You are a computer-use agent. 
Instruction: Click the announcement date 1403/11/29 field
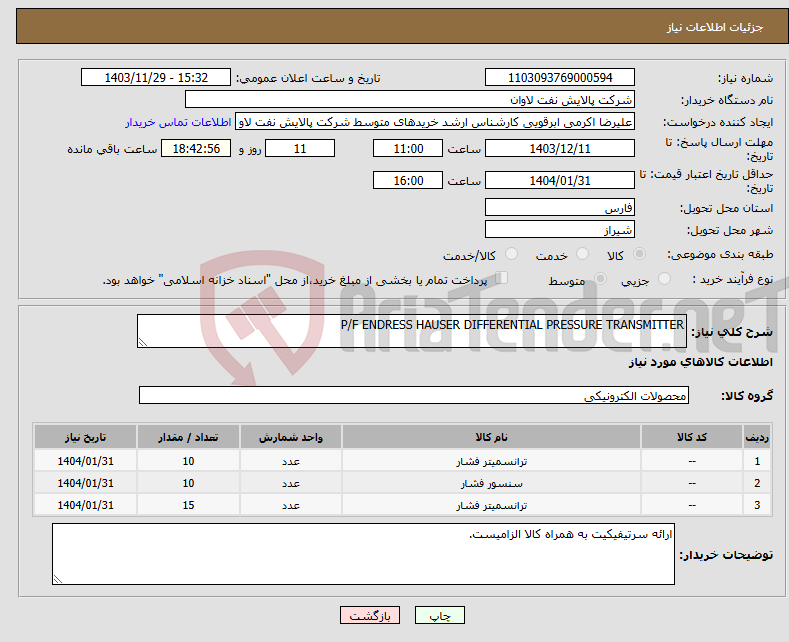(156, 77)
